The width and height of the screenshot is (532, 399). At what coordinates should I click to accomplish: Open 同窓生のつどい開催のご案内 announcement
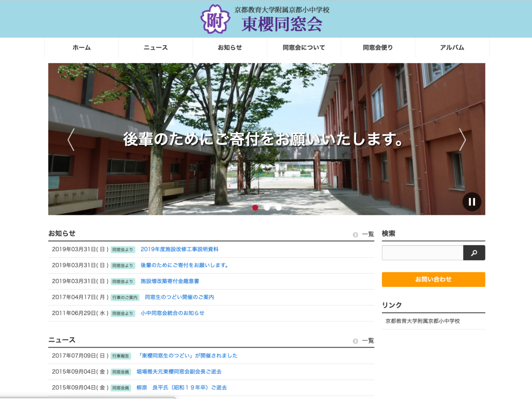click(179, 297)
